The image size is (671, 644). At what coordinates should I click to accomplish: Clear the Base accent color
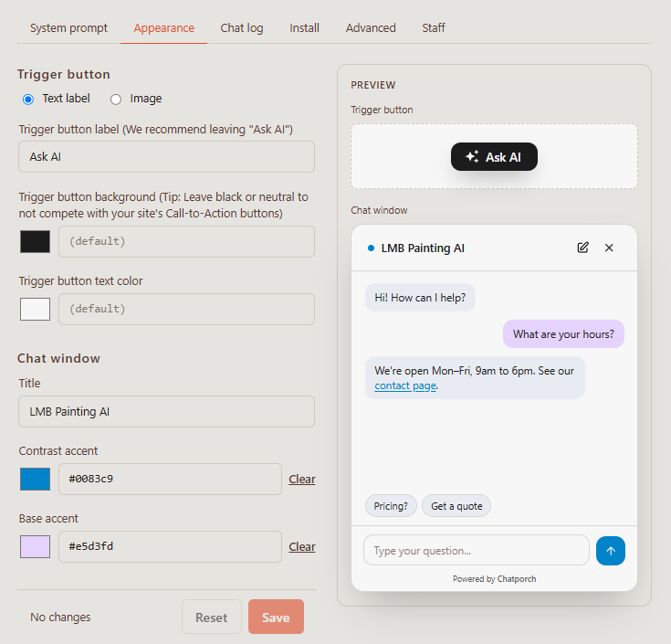pos(301,547)
